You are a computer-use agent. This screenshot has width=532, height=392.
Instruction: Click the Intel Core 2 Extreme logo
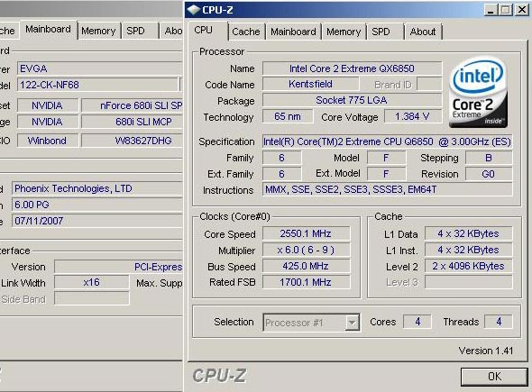point(479,92)
